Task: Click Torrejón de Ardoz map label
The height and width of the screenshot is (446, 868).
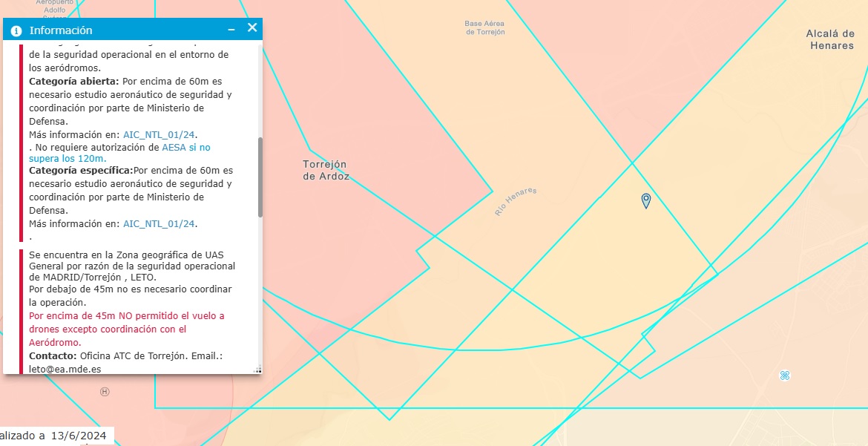Action: [326, 170]
